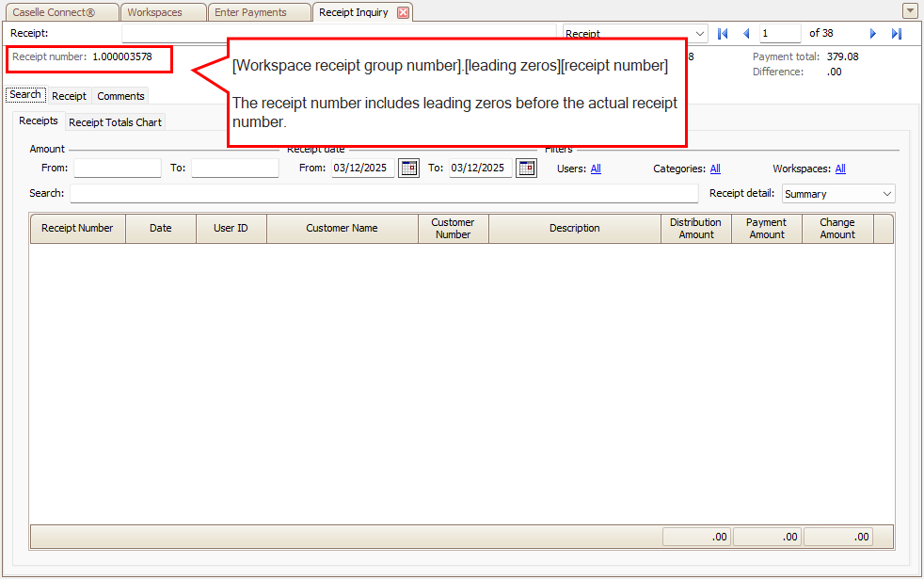Go to the first receipt record
Screen dimensions: 924x579
pos(723,34)
